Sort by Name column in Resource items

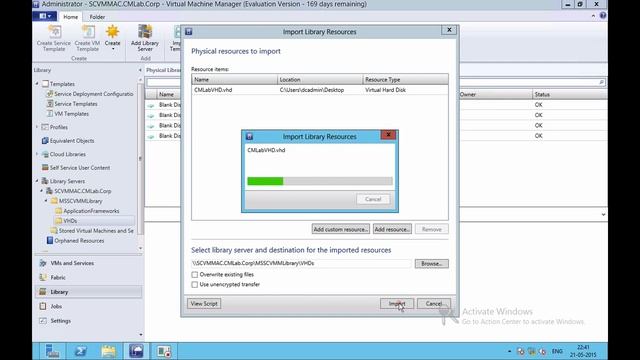[235, 80]
